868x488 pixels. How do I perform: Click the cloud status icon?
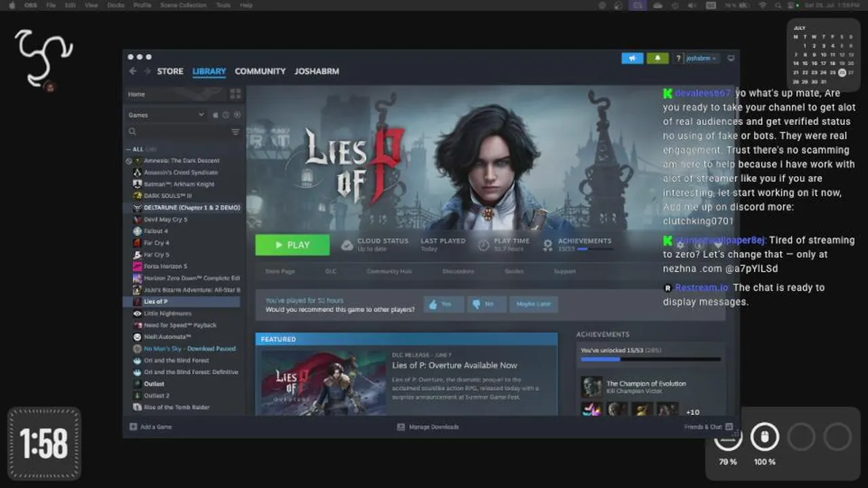coord(347,245)
